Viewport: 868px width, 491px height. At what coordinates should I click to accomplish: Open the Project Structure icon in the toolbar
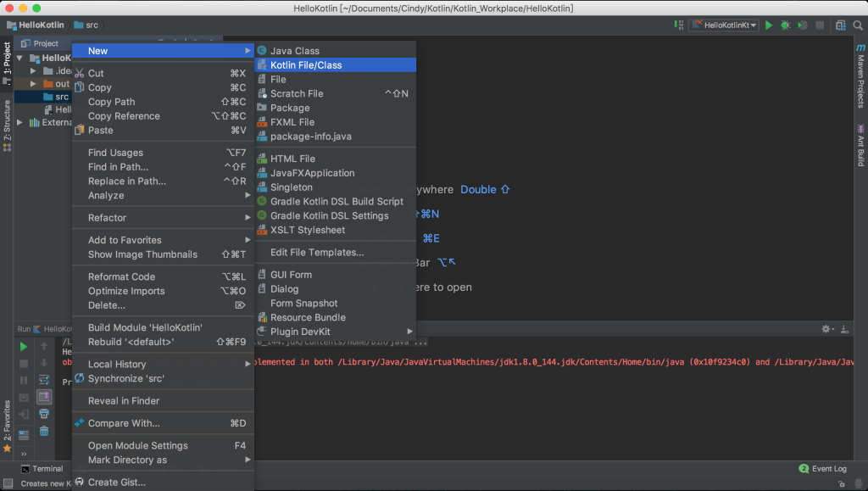840,25
